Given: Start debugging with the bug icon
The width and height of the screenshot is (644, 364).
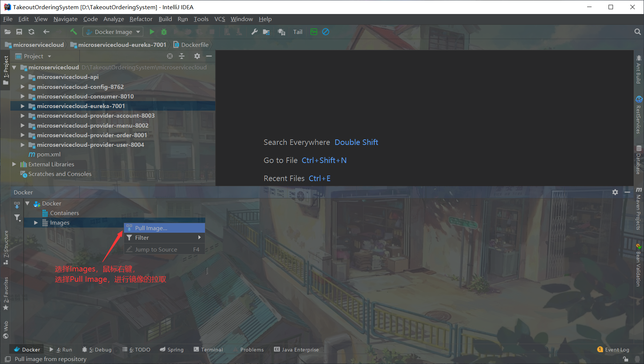Looking at the screenshot, I should click(x=164, y=32).
